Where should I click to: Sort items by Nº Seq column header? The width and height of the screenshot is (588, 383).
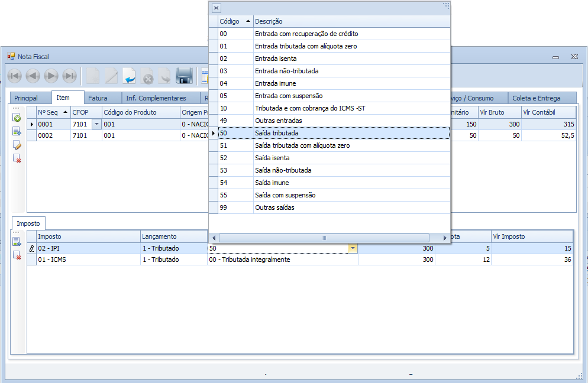53,112
